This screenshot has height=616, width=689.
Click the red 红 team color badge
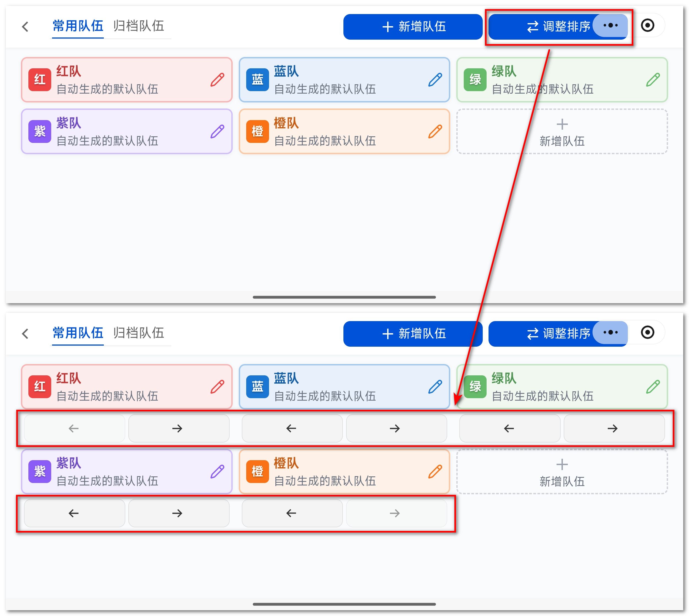(x=39, y=80)
